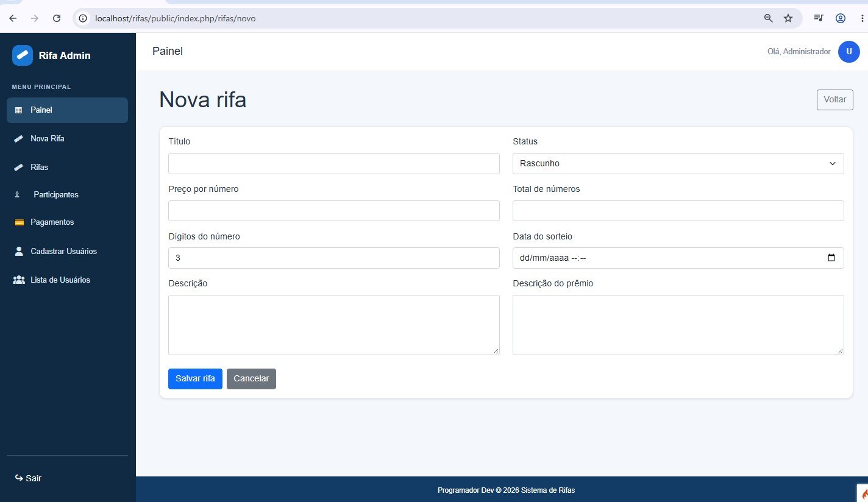
Task: Bookmark this page with the star icon
Action: tap(788, 18)
